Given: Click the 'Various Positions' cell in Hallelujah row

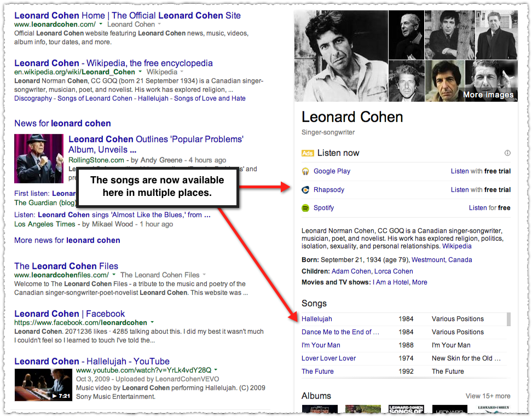Looking at the screenshot, I should (x=458, y=319).
